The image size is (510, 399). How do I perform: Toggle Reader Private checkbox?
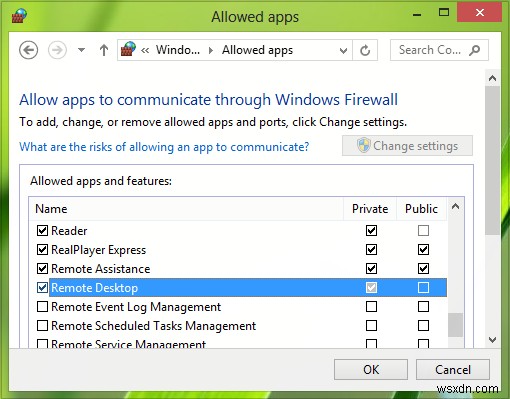(371, 230)
